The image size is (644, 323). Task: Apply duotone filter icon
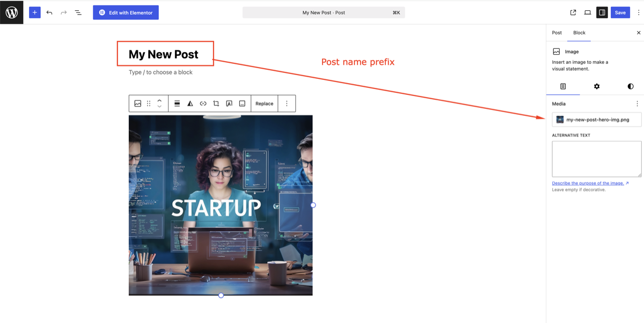point(190,104)
